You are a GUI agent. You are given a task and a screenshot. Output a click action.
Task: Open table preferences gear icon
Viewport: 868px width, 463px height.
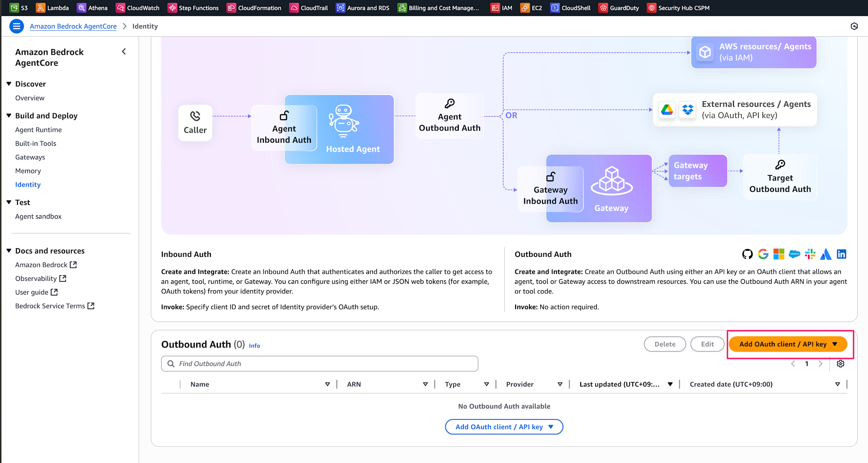(841, 364)
